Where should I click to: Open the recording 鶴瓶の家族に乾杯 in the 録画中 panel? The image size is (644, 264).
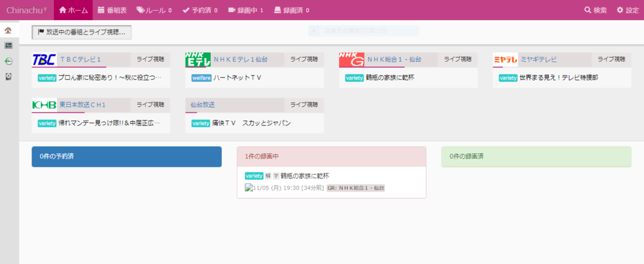coord(305,176)
